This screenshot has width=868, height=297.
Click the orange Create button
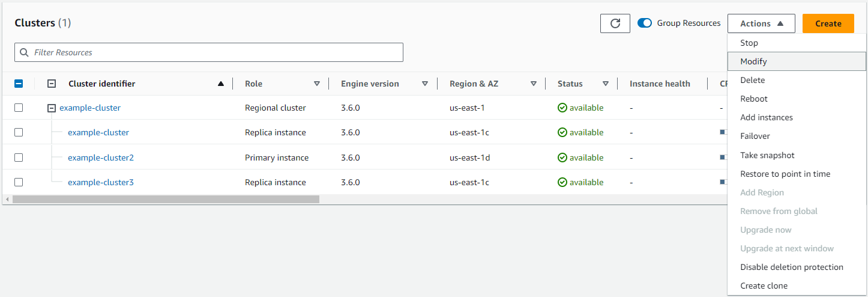(x=828, y=23)
